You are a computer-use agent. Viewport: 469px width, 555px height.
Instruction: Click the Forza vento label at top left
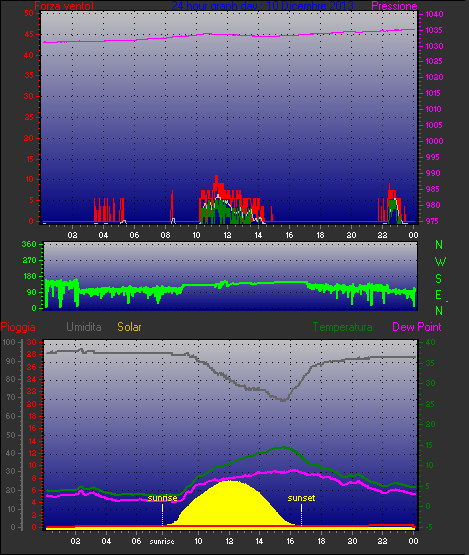tap(64, 6)
